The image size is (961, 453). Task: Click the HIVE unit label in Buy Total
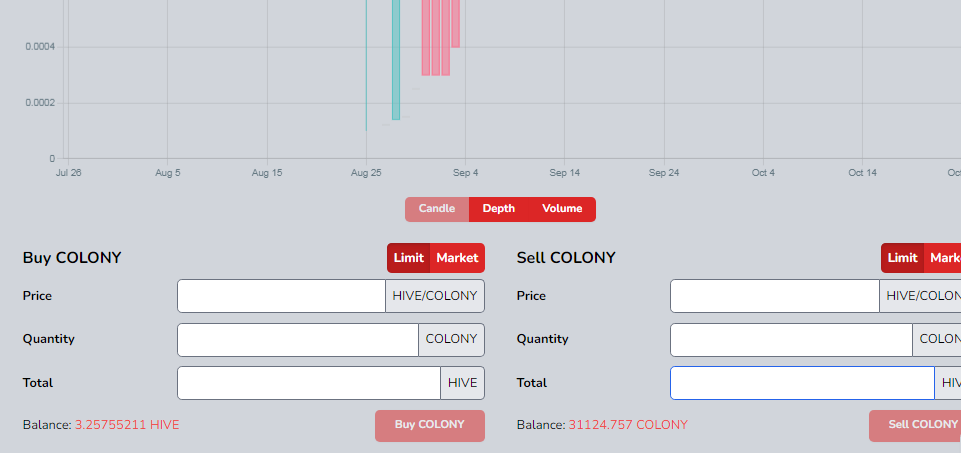[463, 383]
